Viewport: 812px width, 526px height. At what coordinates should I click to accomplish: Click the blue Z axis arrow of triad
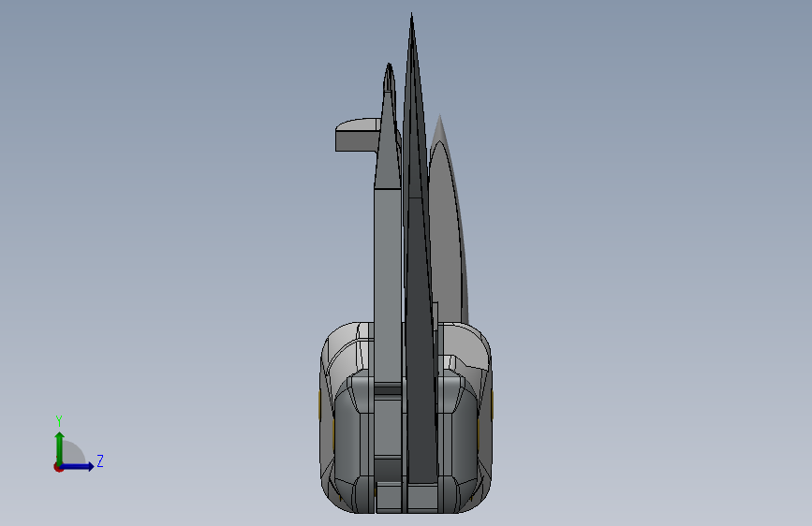coord(78,466)
